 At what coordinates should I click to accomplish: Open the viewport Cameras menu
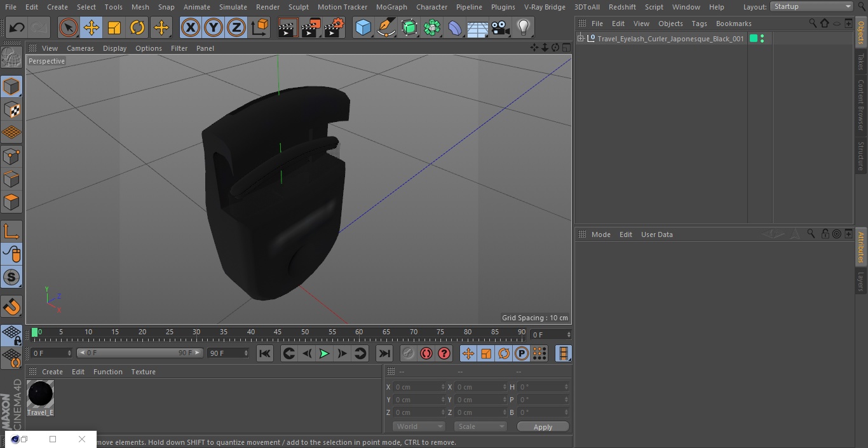tap(80, 48)
